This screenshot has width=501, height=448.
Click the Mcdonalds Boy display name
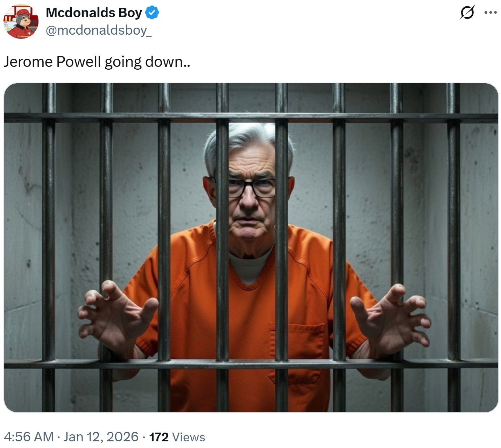94,13
